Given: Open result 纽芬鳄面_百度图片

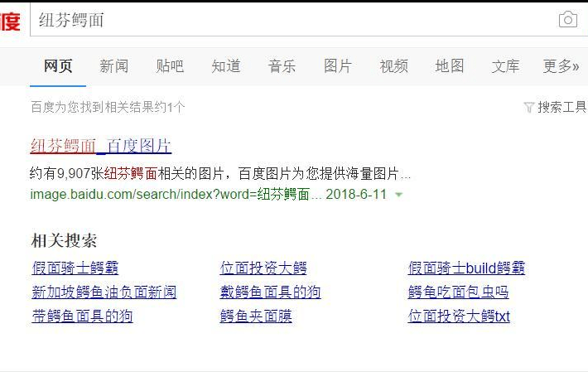Looking at the screenshot, I should tap(101, 147).
